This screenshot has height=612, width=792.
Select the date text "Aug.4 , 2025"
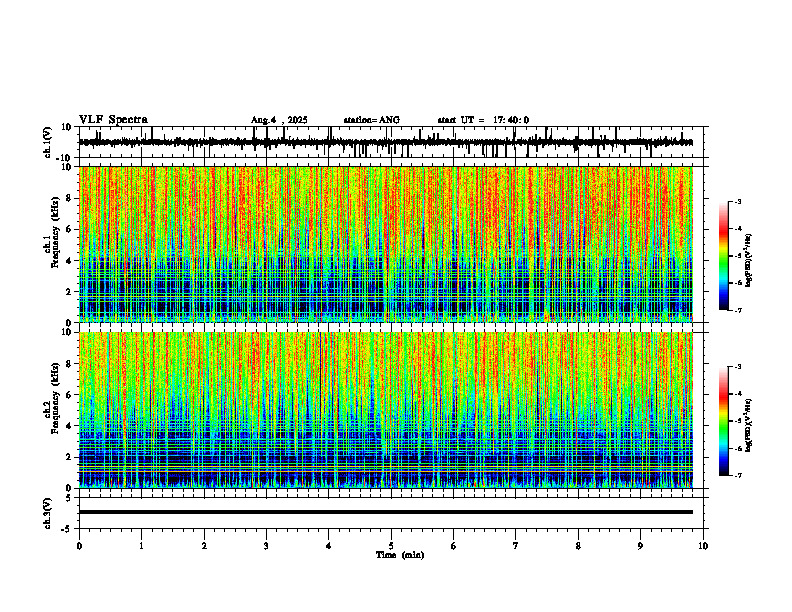tap(279, 120)
